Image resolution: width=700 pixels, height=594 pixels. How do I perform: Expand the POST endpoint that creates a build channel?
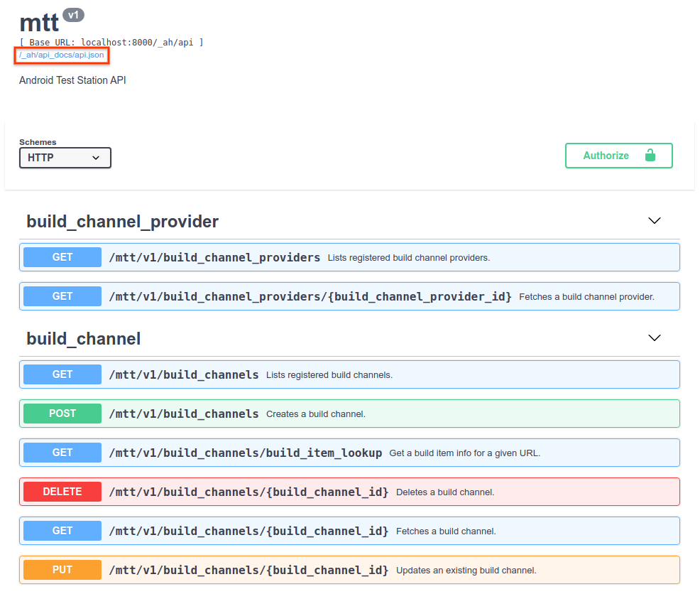(349, 413)
